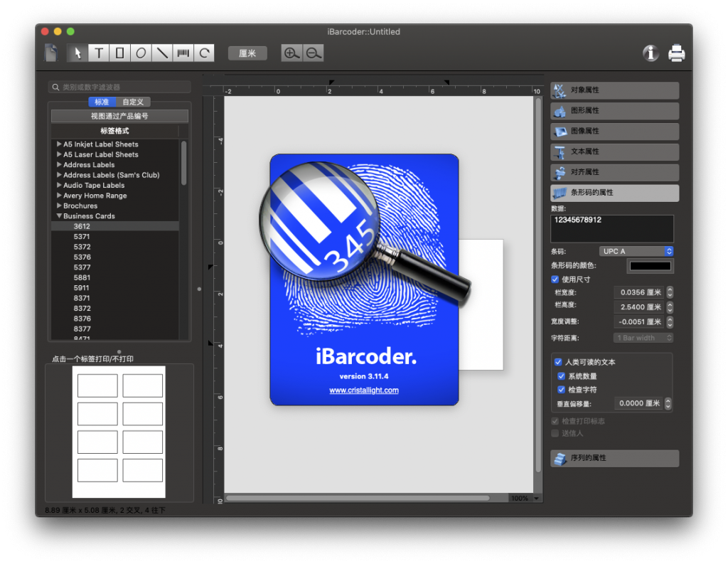Open the barcode color swatch
This screenshot has height=564, width=728.
click(650, 266)
